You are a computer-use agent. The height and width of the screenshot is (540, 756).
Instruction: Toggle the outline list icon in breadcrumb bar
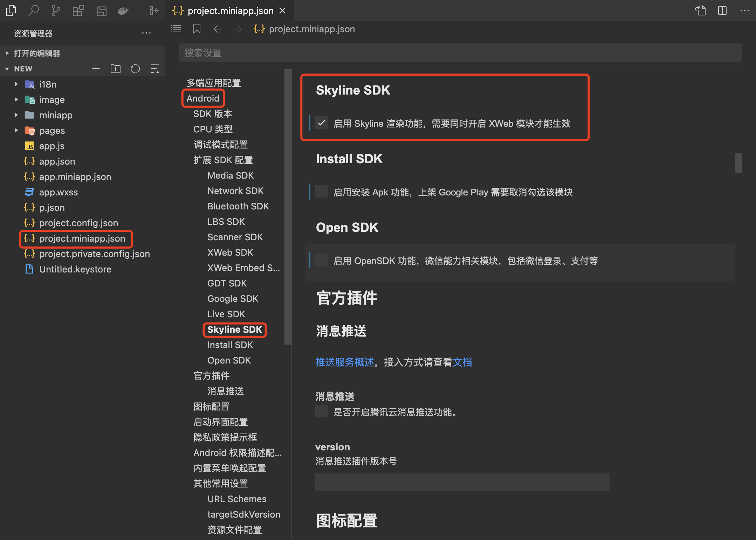tap(176, 29)
